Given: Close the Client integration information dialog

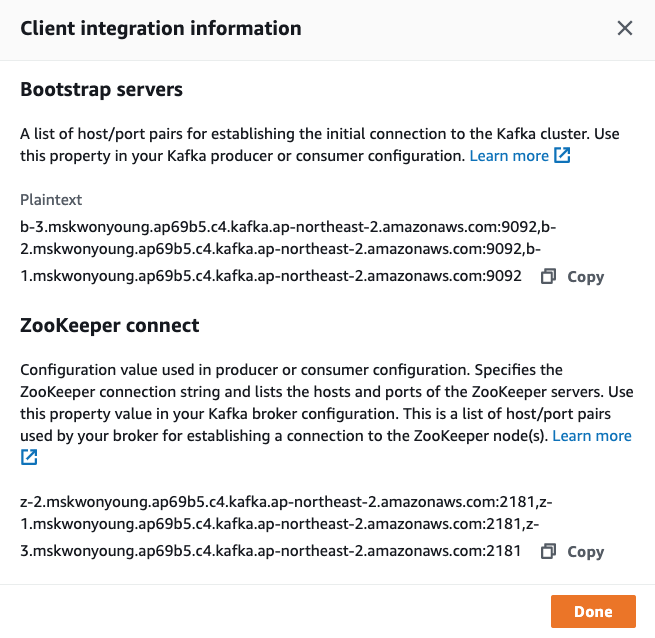Looking at the screenshot, I should pos(625,28).
